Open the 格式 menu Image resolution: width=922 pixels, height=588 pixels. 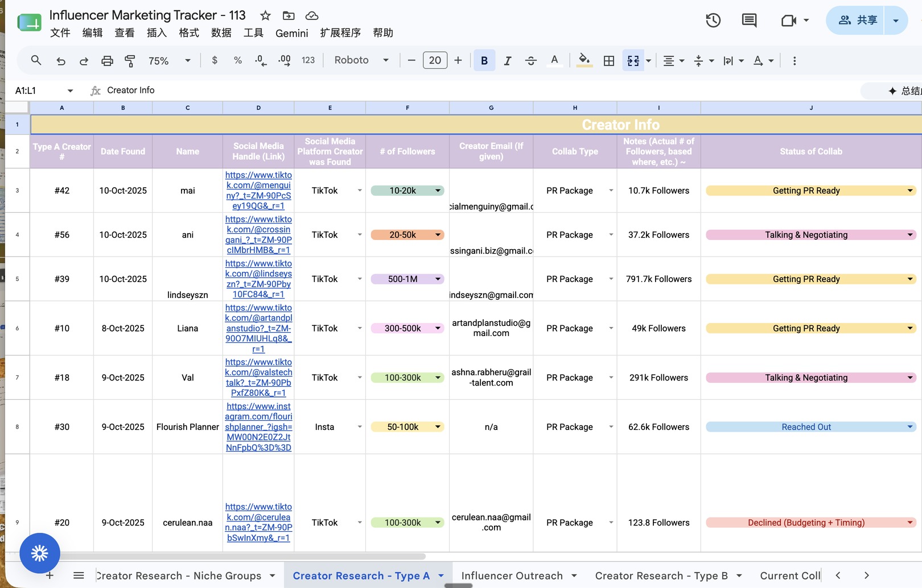point(189,33)
